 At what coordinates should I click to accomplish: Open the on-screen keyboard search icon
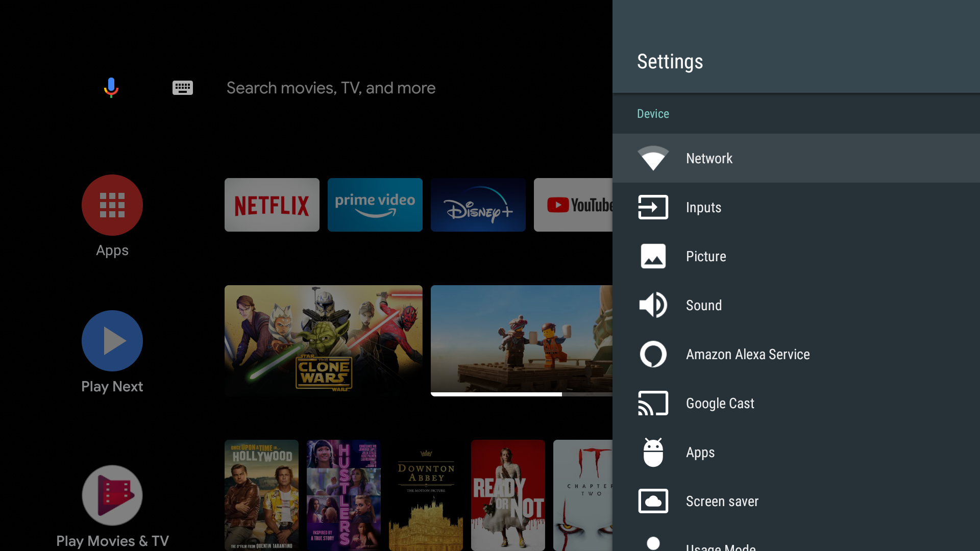[x=183, y=88]
